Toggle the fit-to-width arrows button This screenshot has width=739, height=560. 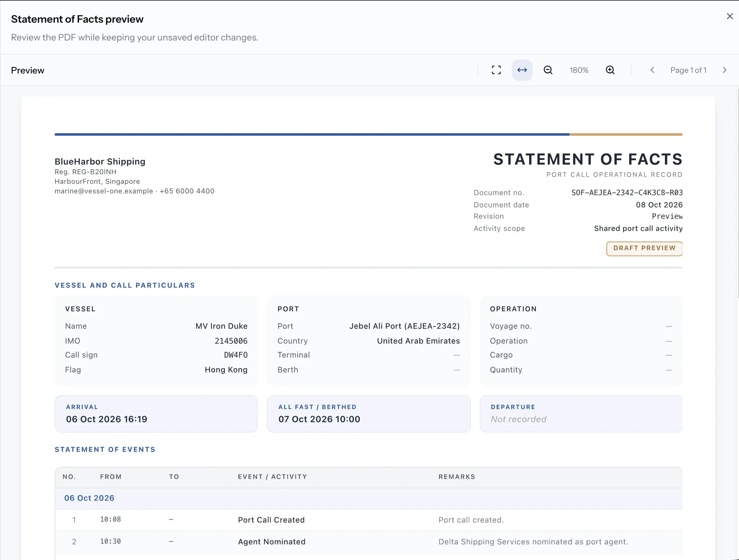pyautogui.click(x=522, y=70)
